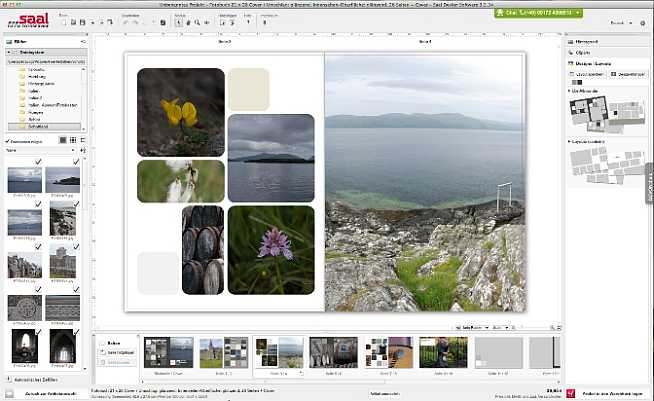Click the add page button in page strip
Screen dimensions: 654x401
point(117,353)
